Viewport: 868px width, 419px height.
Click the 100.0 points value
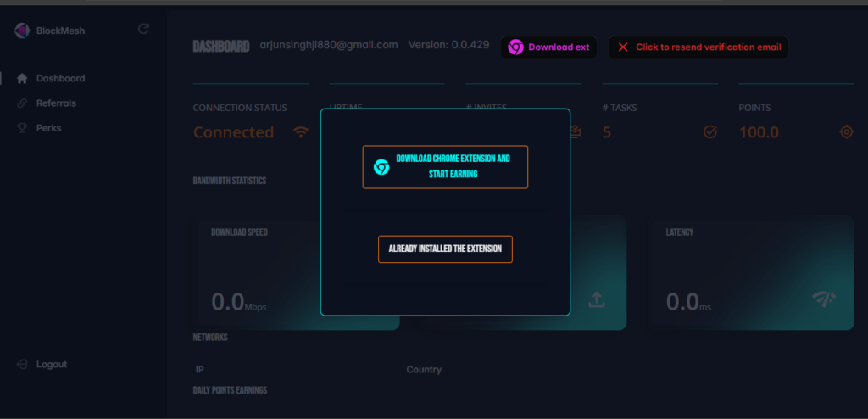tap(759, 132)
